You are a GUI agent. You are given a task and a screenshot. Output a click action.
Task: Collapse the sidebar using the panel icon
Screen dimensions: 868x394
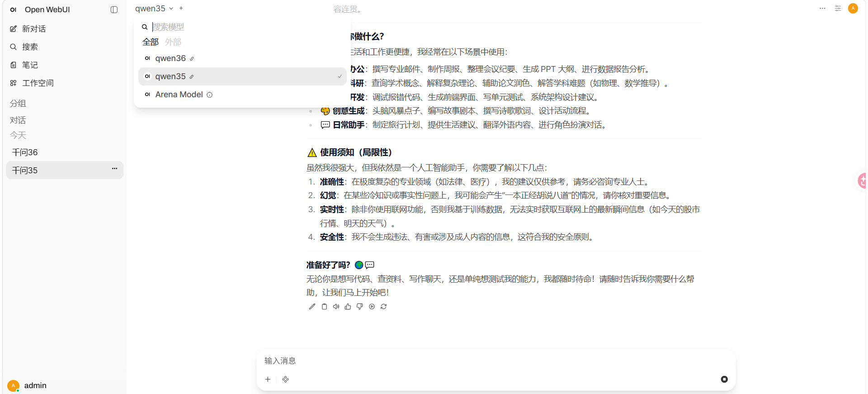pos(114,9)
